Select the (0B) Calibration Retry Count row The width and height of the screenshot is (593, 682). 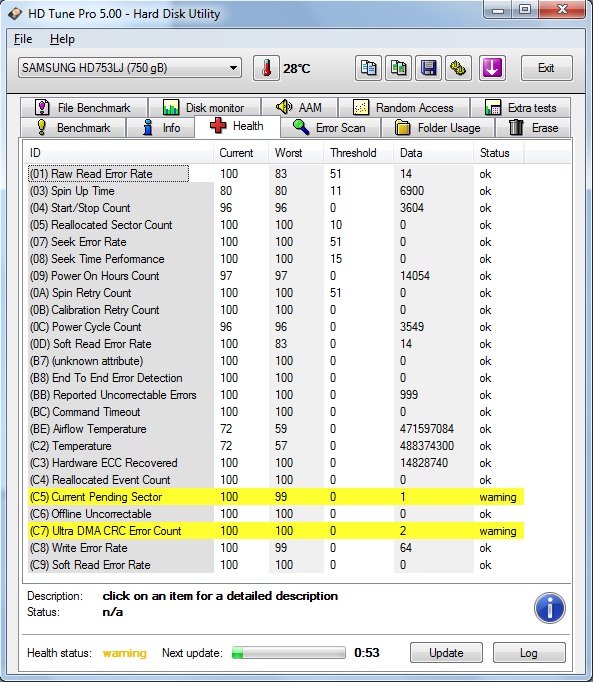click(x=276, y=309)
